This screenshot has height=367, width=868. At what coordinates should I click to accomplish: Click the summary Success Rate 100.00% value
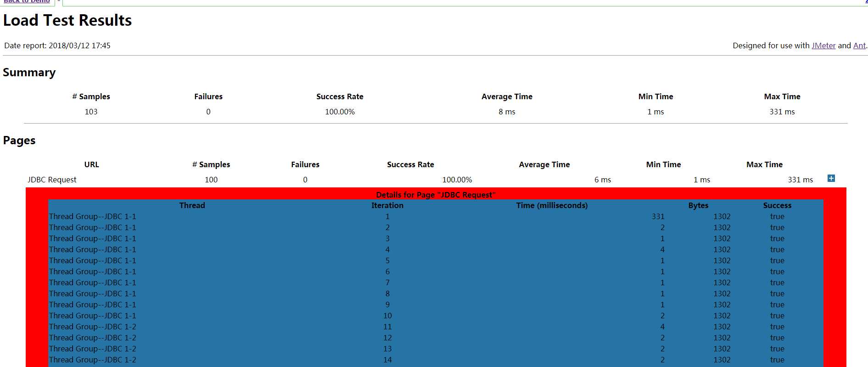click(340, 112)
